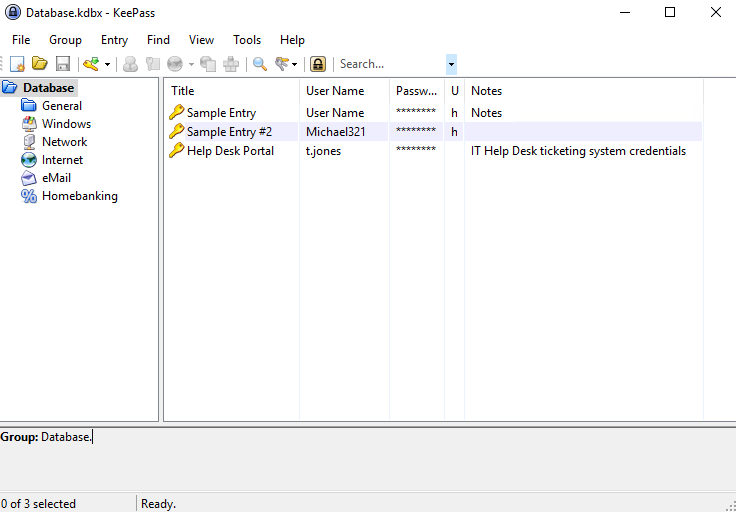Screen dimensions: 736x512
Task: Select the Homebanking group
Action: pos(80,196)
